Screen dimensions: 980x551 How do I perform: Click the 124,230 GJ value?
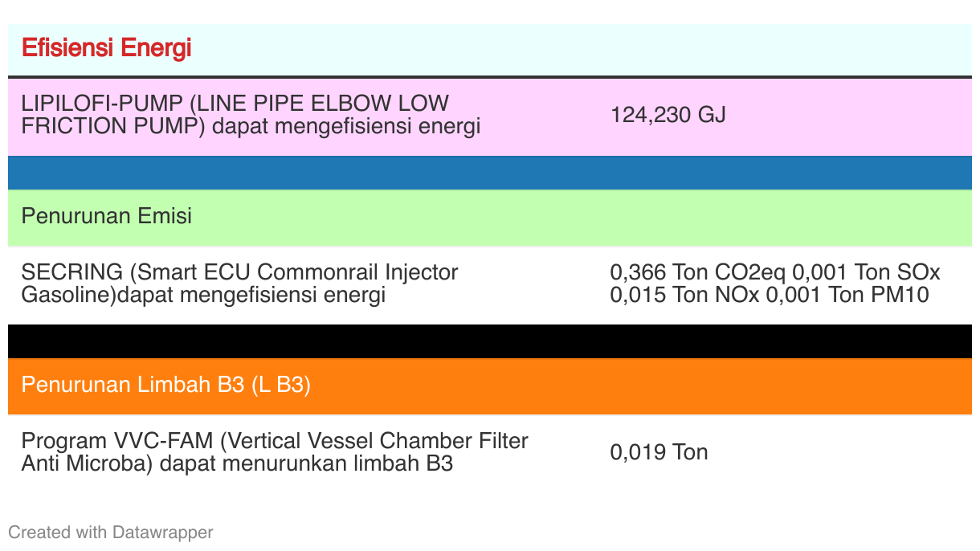(668, 115)
